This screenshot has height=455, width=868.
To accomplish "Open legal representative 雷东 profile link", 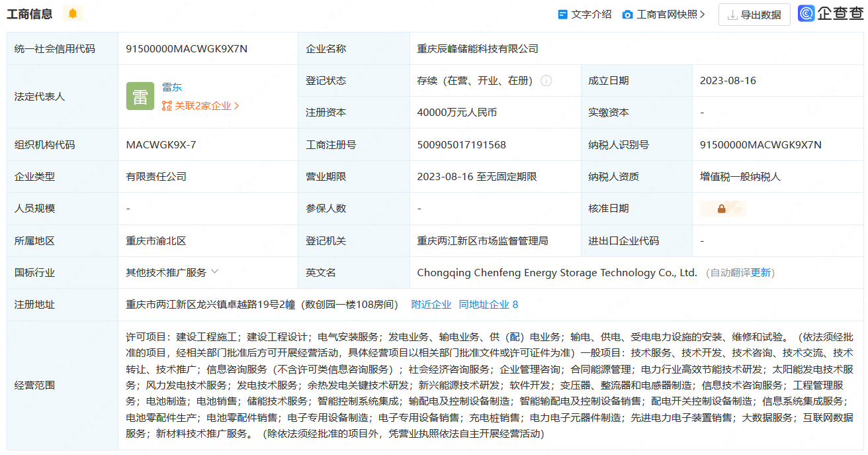I will click(172, 87).
